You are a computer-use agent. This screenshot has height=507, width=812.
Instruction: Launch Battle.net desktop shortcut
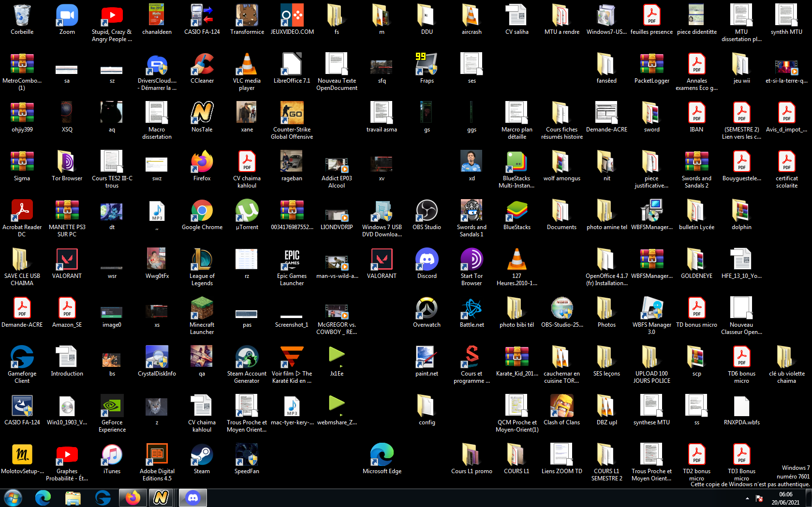(472, 312)
